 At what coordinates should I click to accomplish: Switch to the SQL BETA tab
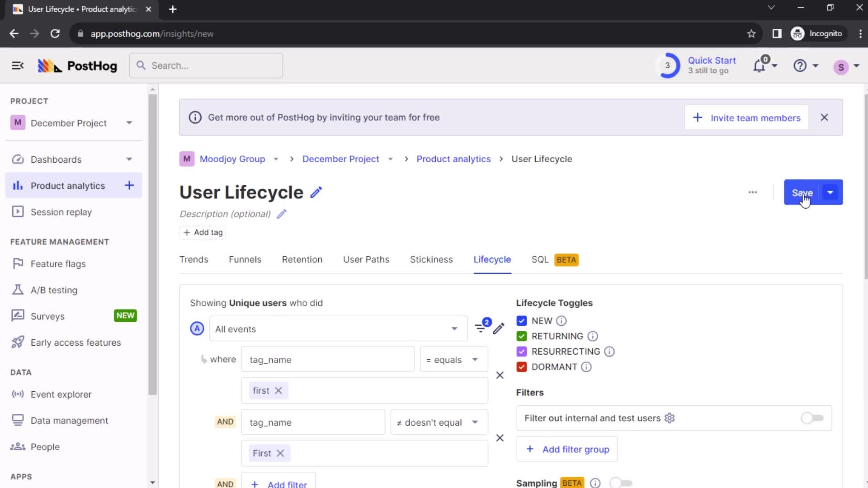(554, 258)
